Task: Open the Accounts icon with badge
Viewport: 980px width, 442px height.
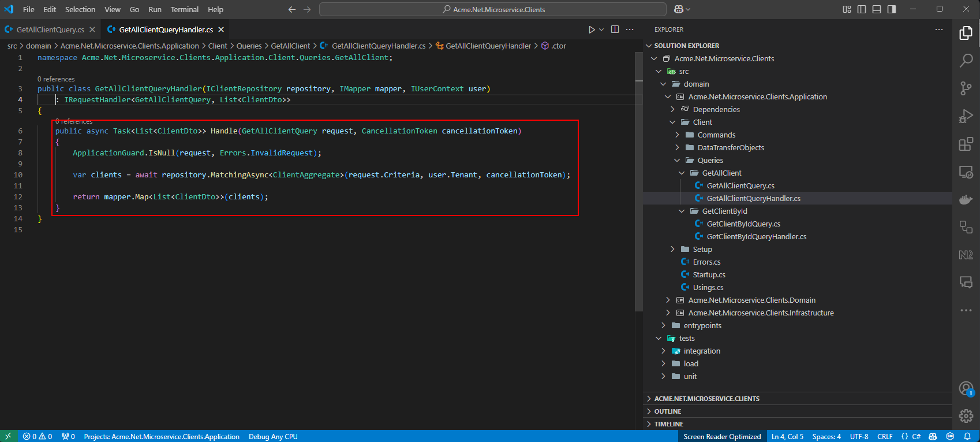Action: [966, 389]
